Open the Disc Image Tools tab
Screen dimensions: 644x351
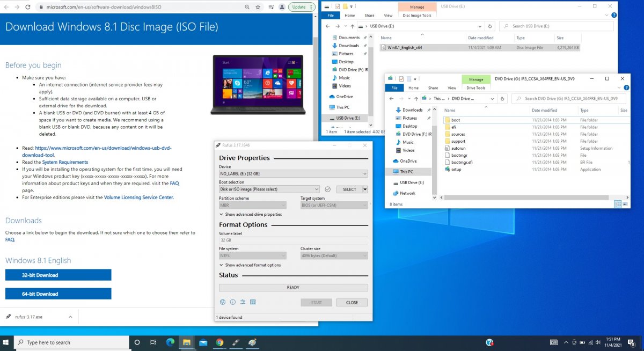(417, 16)
